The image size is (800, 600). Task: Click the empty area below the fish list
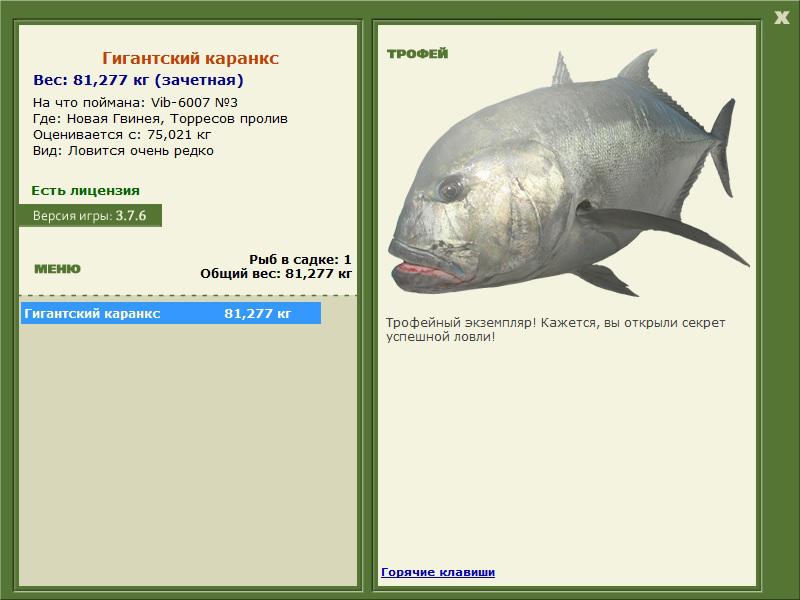pyautogui.click(x=188, y=450)
